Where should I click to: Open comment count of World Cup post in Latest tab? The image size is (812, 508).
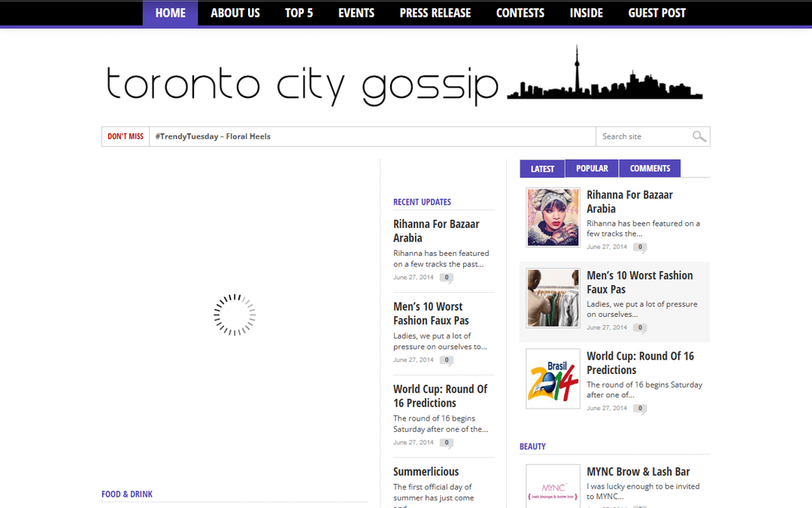pos(640,409)
